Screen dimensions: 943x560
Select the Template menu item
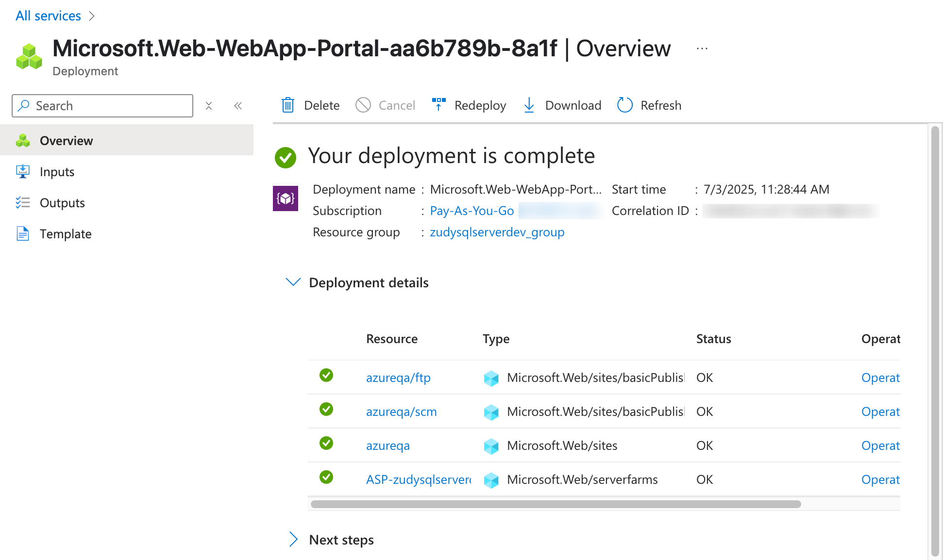(66, 234)
